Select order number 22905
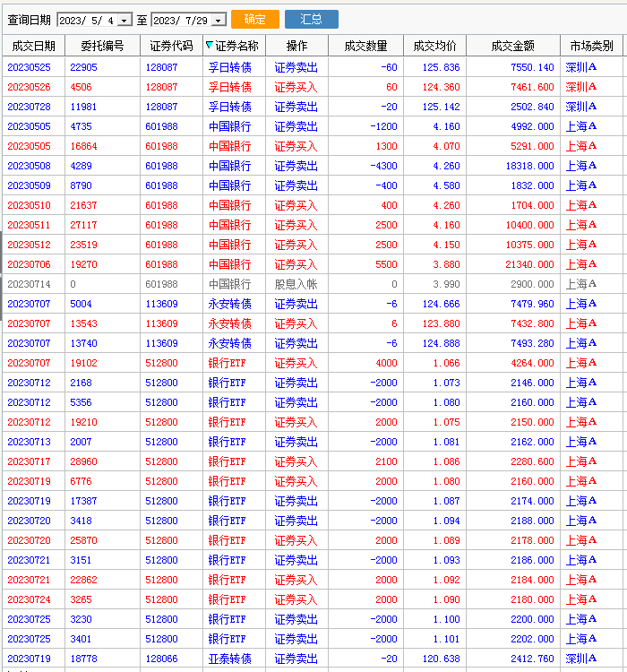The height and width of the screenshot is (672, 627). pyautogui.click(x=83, y=67)
